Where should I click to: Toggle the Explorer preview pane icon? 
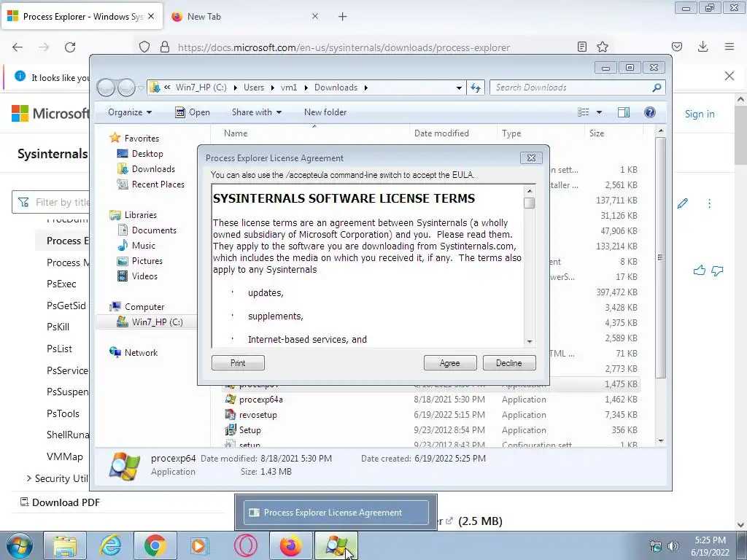[x=624, y=112]
